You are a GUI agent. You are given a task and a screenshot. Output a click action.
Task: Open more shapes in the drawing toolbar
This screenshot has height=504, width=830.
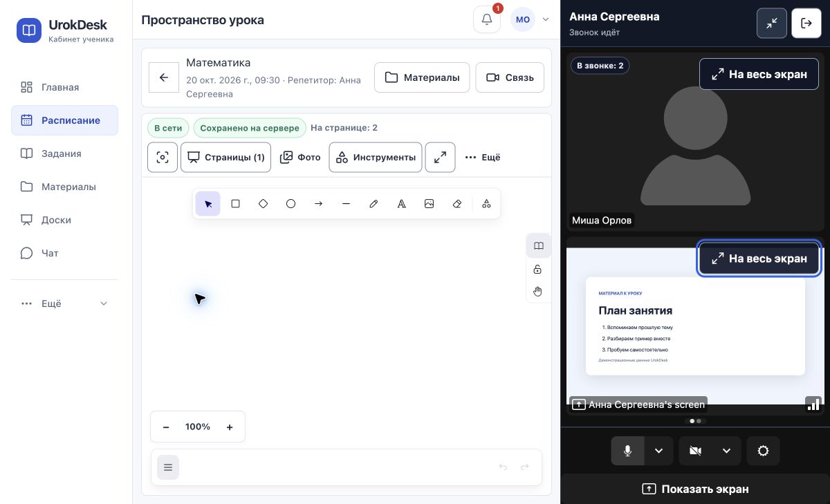tap(486, 204)
